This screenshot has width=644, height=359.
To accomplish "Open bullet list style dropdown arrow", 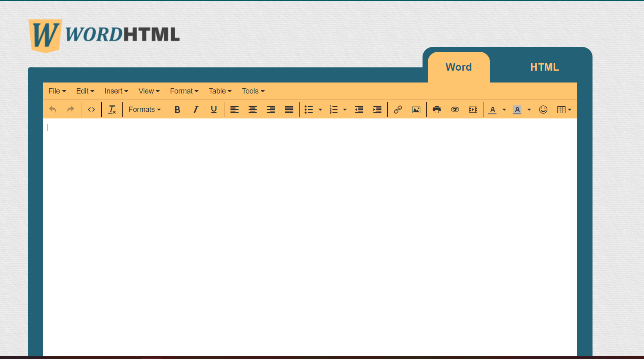I will click(x=320, y=109).
